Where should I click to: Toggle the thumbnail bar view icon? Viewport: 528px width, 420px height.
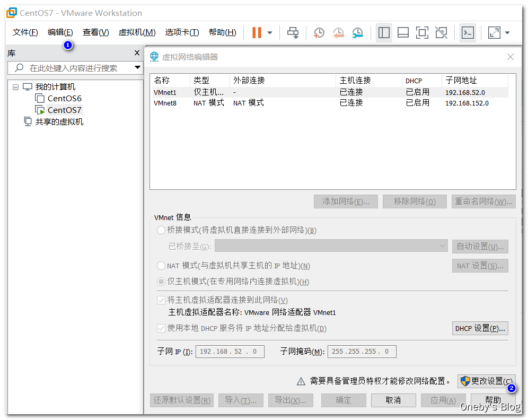point(403,33)
